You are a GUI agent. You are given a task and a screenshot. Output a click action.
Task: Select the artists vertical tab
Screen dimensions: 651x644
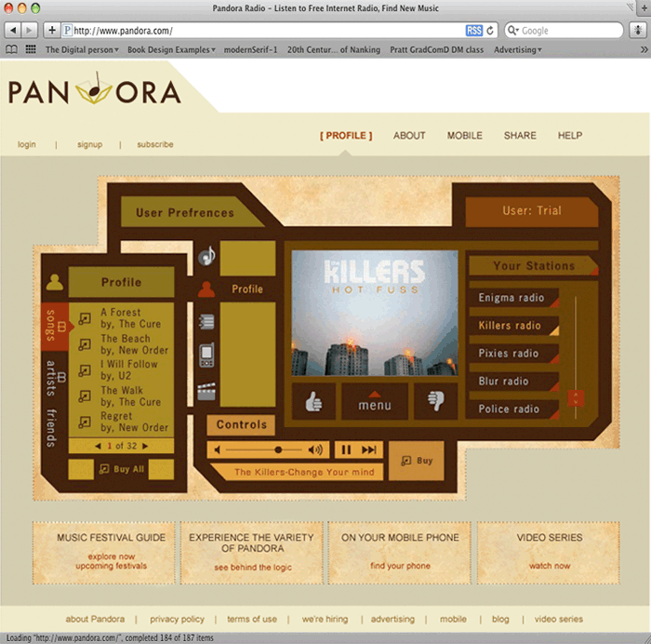(x=55, y=378)
